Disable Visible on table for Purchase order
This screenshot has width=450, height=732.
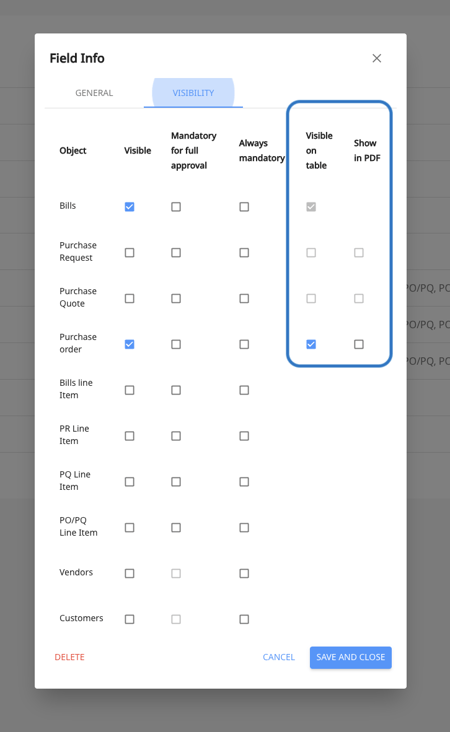click(x=311, y=344)
